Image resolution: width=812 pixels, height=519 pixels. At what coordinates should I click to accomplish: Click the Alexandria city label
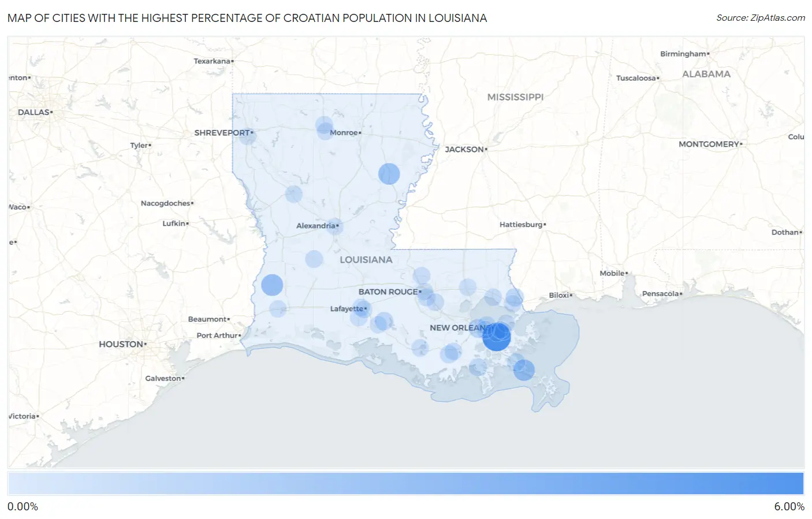click(316, 226)
